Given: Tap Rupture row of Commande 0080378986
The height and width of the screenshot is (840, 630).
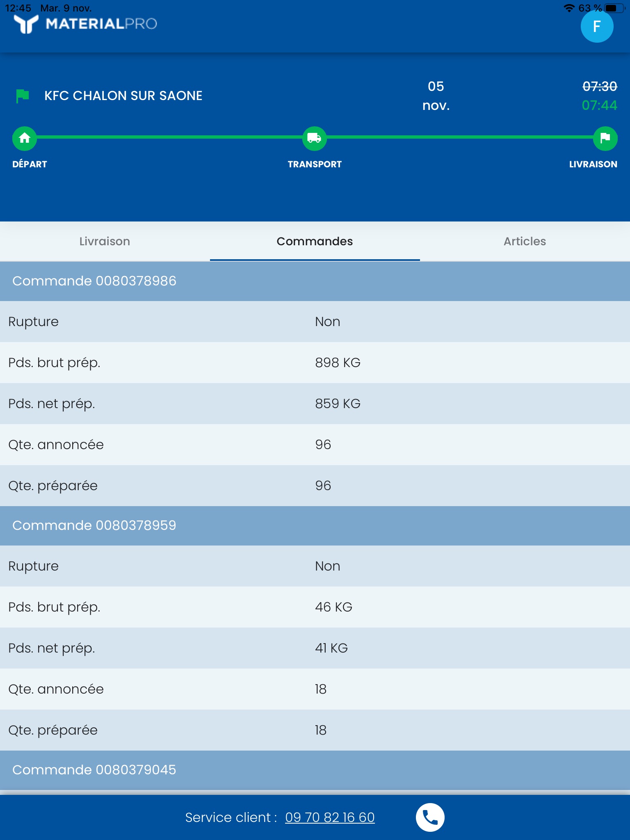Looking at the screenshot, I should [315, 322].
